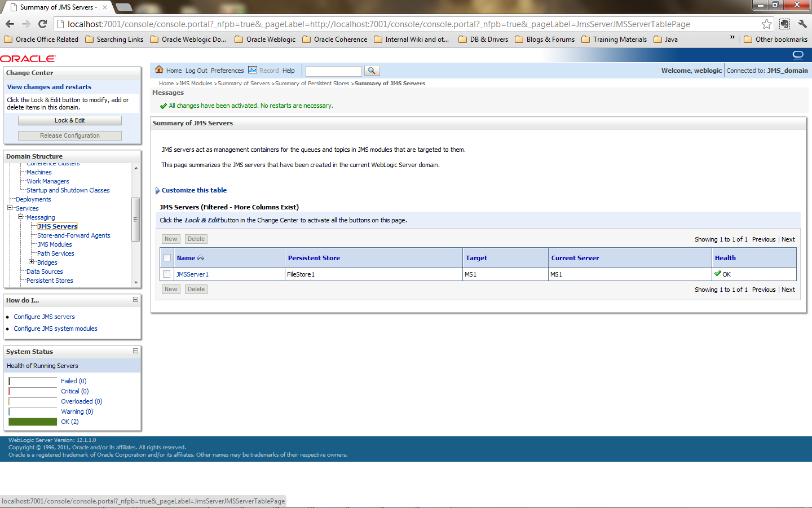The width and height of the screenshot is (812, 508).
Task: Collapse the System Status panel
Action: [135, 351]
